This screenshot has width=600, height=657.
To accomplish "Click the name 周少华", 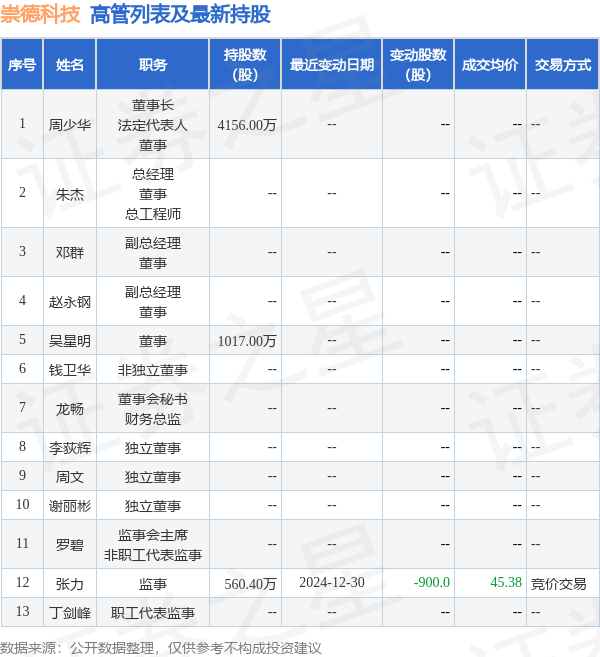I will coord(70,124).
